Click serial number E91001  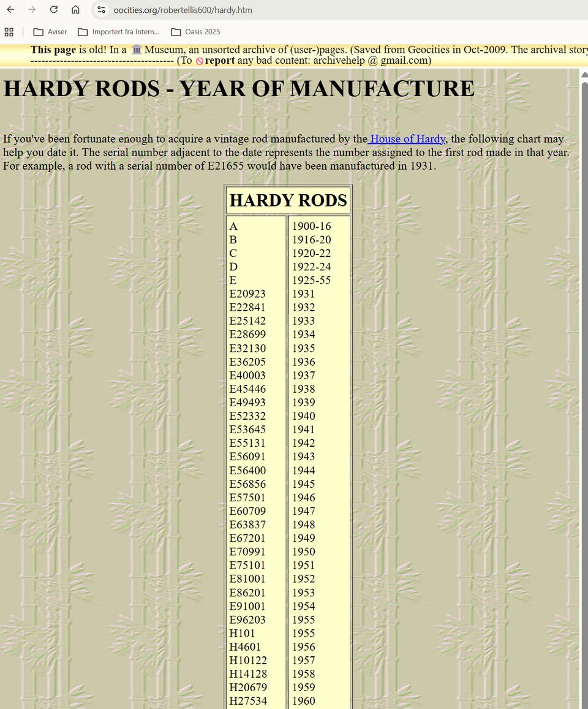(x=247, y=607)
